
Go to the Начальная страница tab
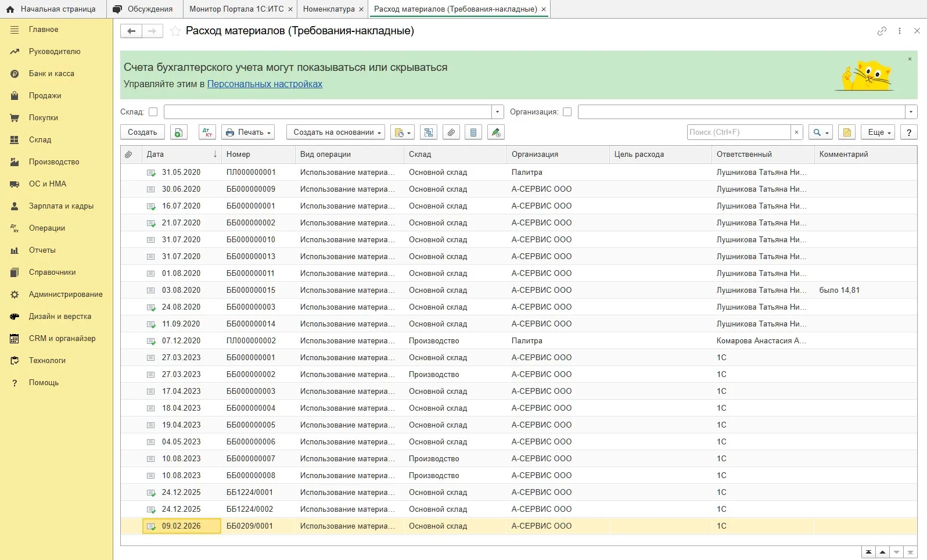(52, 9)
